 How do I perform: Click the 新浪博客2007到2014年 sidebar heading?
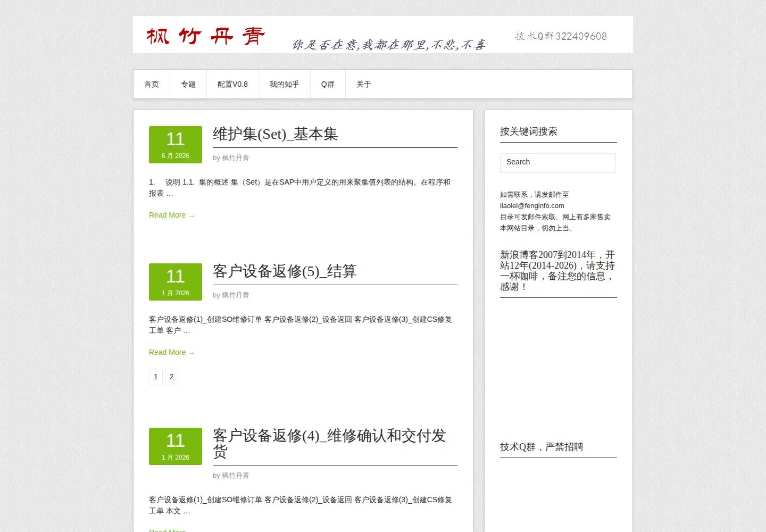pyautogui.click(x=557, y=271)
